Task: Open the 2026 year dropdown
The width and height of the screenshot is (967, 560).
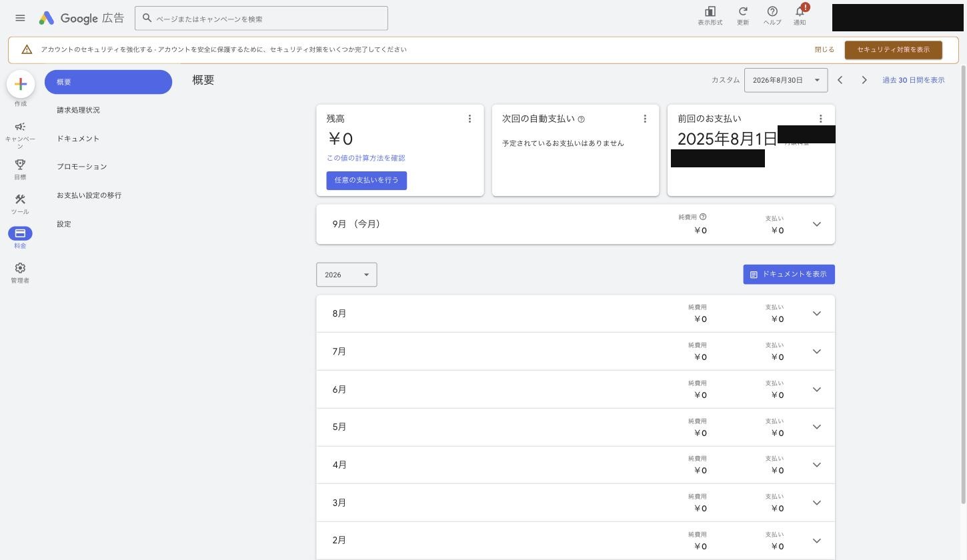Action: pyautogui.click(x=347, y=275)
